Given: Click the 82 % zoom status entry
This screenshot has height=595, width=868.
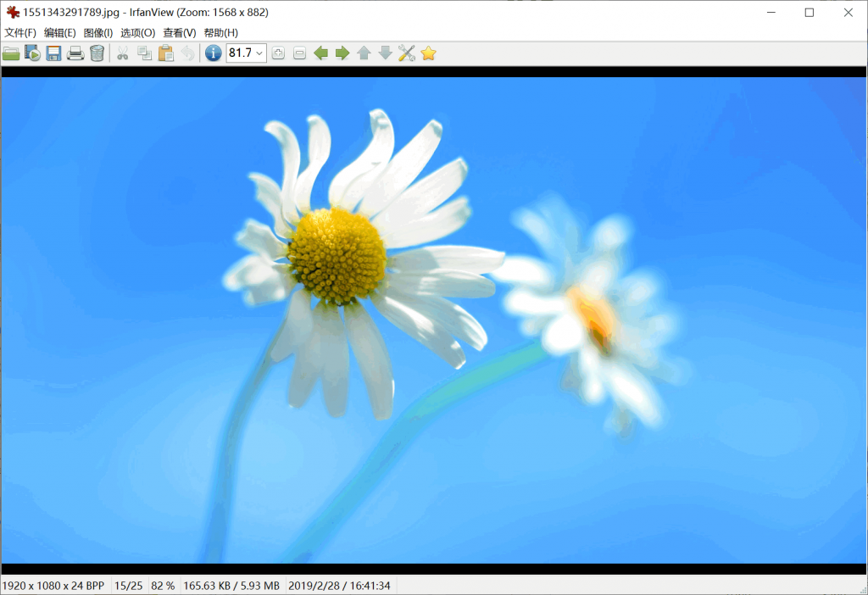Looking at the screenshot, I should [163, 586].
